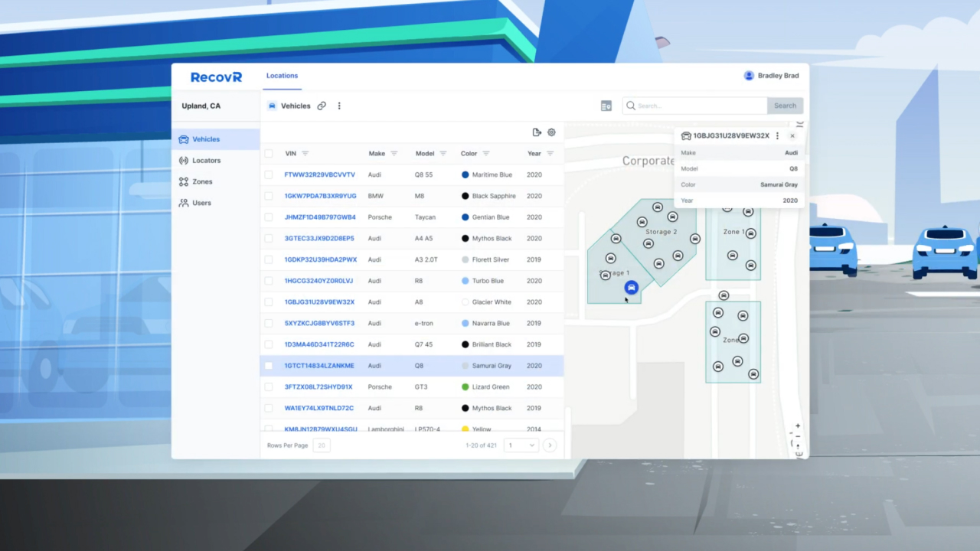This screenshot has width=980, height=551.
Task: Open VIN link 3FTZX08L72SHYD91X
Action: [318, 387]
